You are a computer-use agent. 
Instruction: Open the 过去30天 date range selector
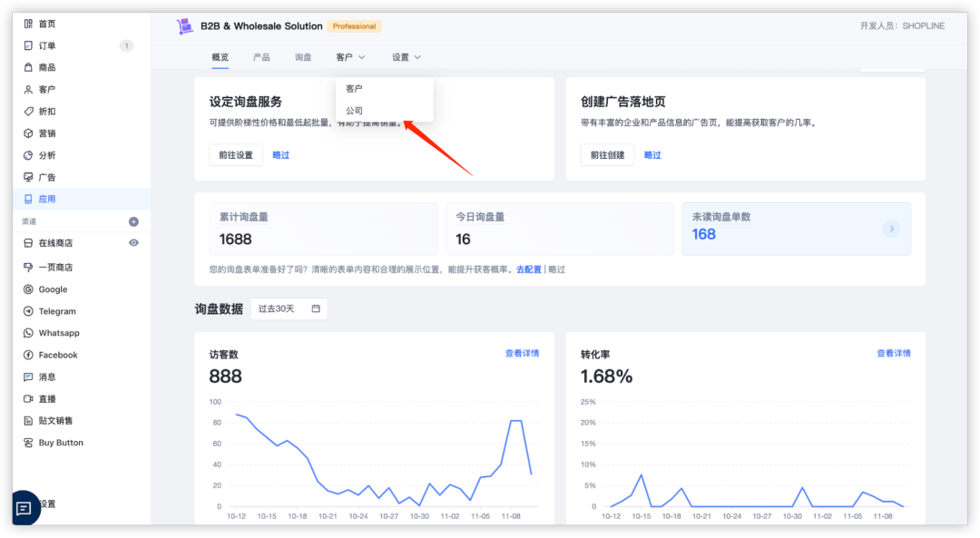(x=289, y=308)
